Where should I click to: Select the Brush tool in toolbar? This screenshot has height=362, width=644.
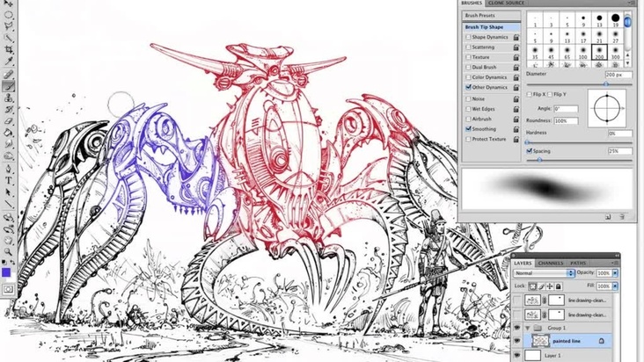coord(8,86)
